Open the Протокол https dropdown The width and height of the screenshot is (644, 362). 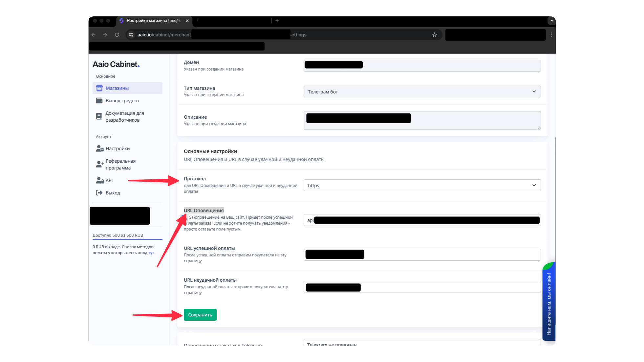(422, 186)
